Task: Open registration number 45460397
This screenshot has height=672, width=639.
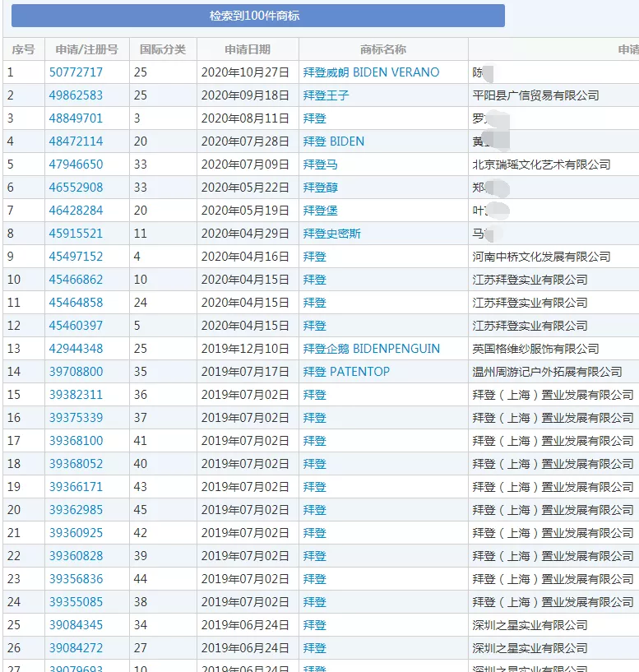Action: 76,326
